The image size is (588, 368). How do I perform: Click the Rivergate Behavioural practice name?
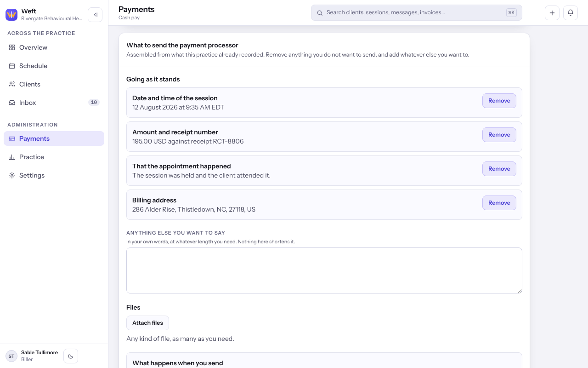52,18
